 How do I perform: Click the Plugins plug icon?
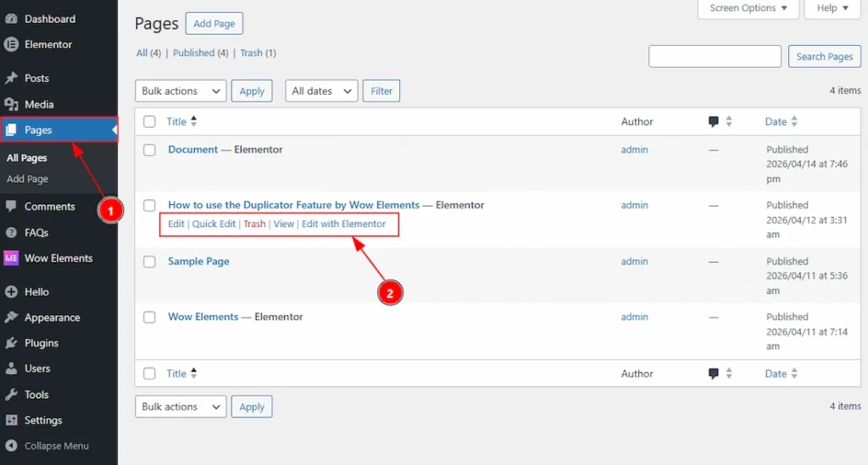[x=11, y=343]
